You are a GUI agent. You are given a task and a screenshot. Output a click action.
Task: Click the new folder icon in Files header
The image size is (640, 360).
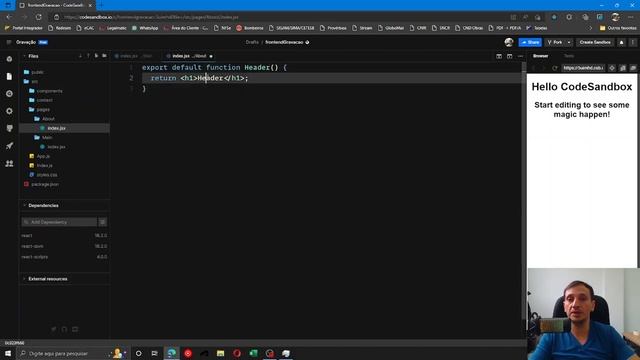[104, 56]
